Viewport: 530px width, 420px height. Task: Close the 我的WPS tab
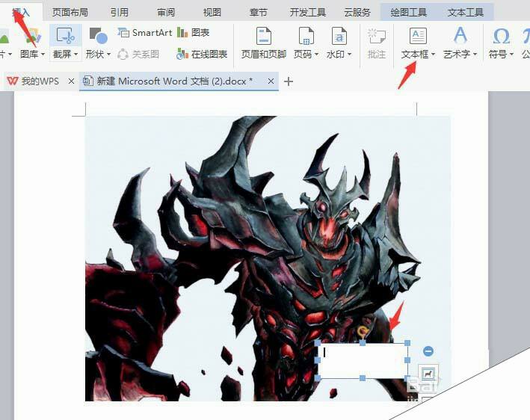tap(71, 81)
